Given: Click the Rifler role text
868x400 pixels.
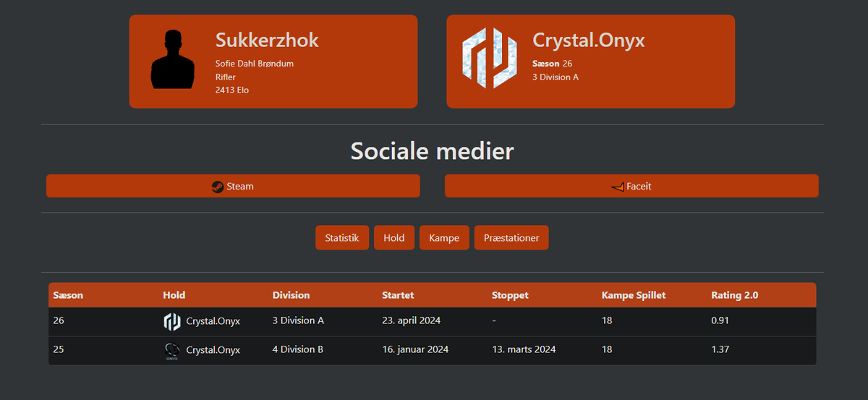Looking at the screenshot, I should [226, 77].
